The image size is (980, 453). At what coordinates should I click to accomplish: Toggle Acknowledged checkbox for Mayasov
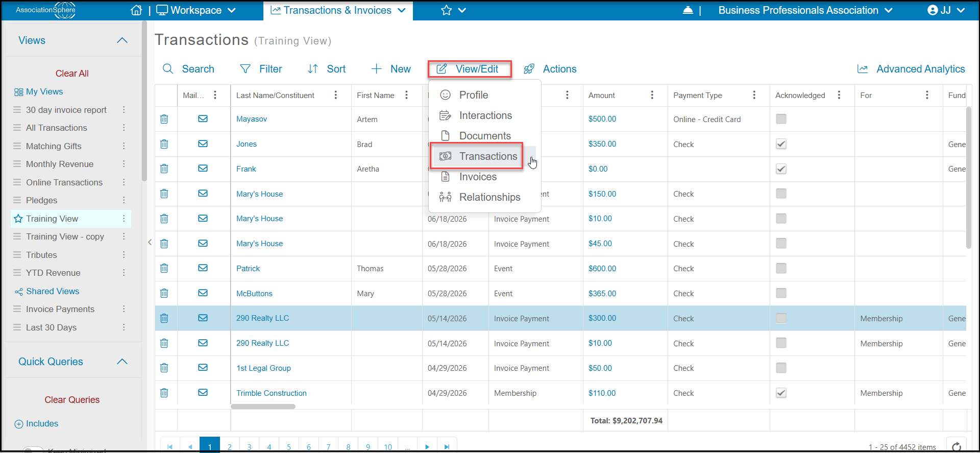[781, 119]
